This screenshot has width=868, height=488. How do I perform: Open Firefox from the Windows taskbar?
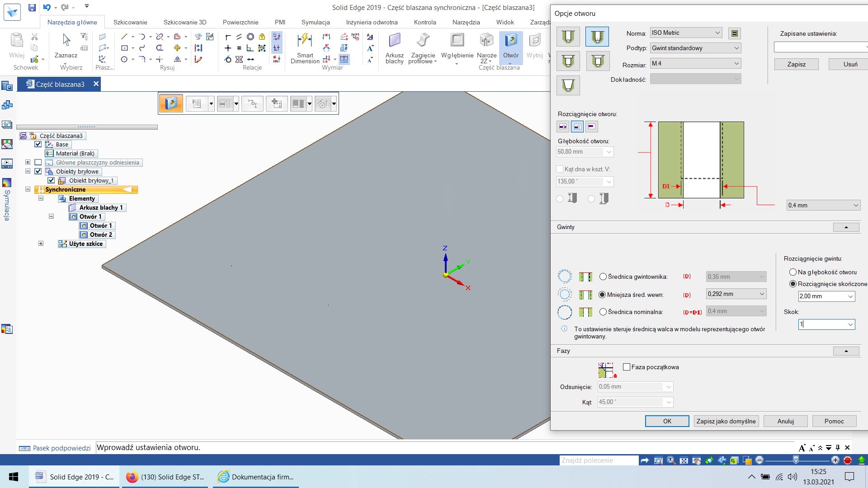tap(165, 477)
